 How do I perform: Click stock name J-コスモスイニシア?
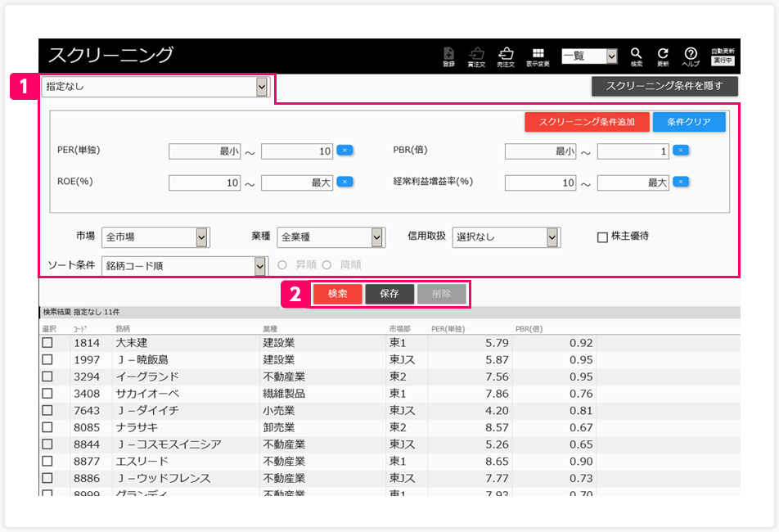click(169, 444)
